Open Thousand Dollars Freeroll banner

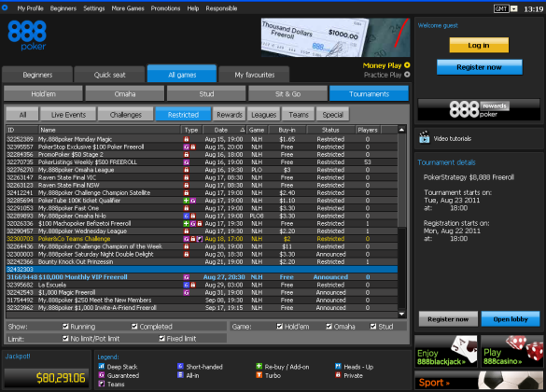[336, 37]
